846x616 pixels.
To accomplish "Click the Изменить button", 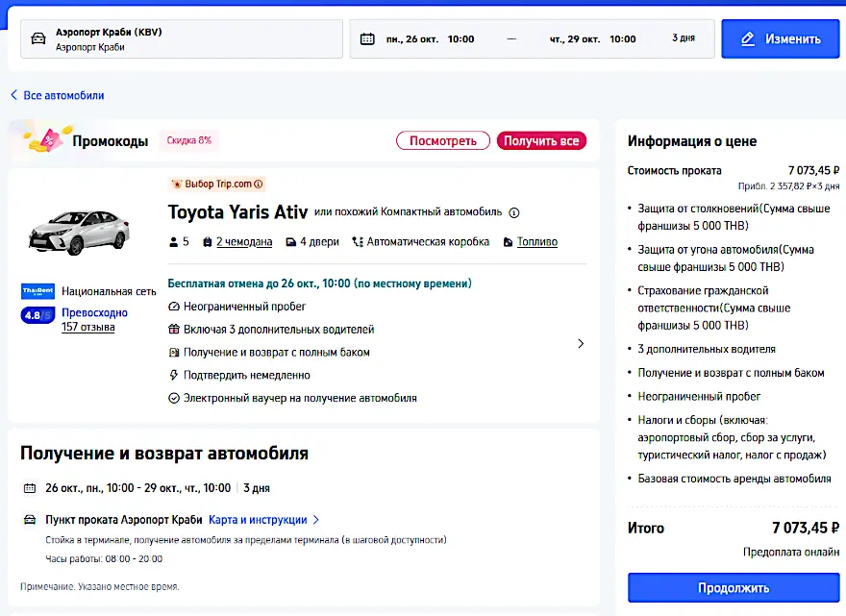I will [781, 38].
